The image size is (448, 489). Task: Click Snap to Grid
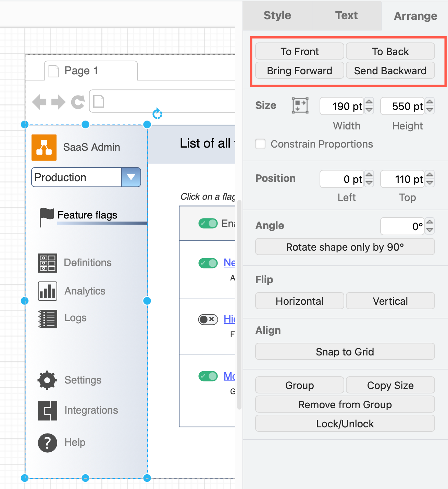[345, 351]
